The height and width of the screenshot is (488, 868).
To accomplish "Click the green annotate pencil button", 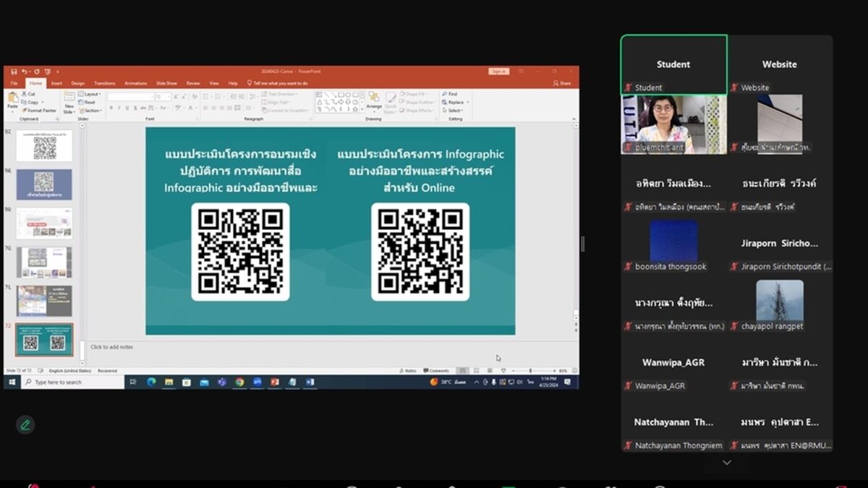I will (x=25, y=425).
